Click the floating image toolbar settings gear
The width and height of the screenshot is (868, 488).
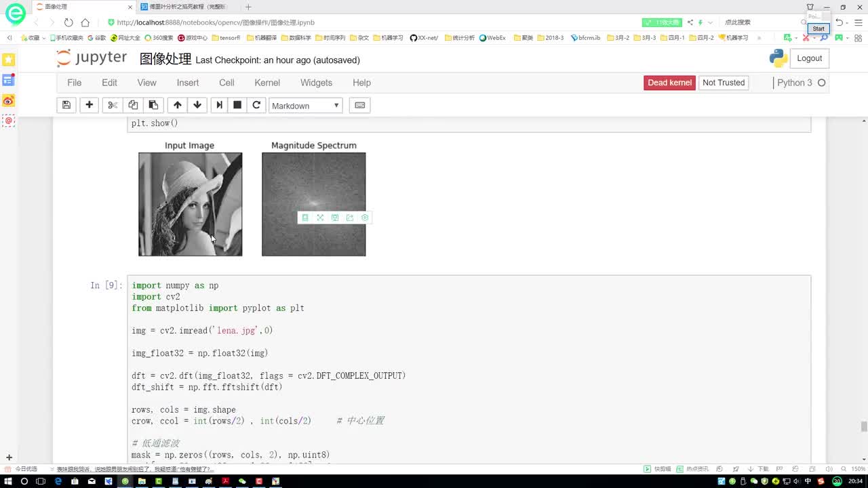(365, 218)
